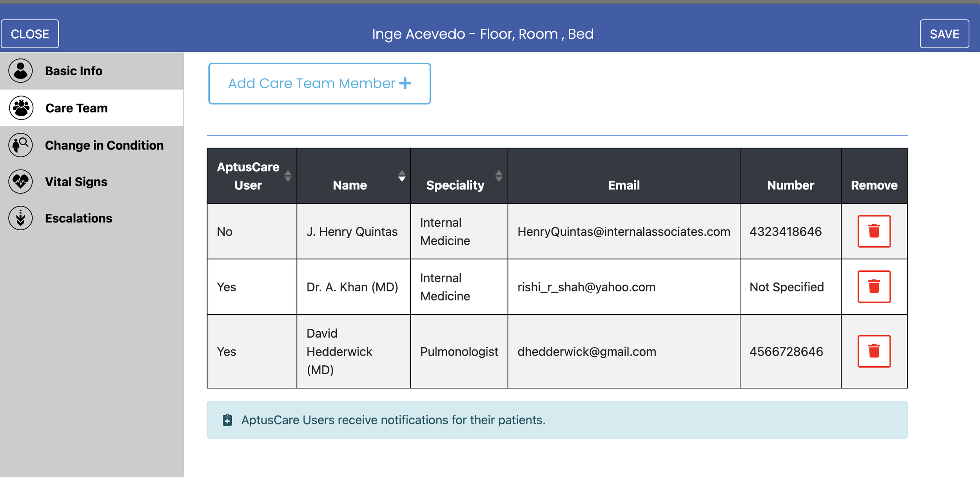Click the Pulmonologist speciality cell

(x=459, y=352)
